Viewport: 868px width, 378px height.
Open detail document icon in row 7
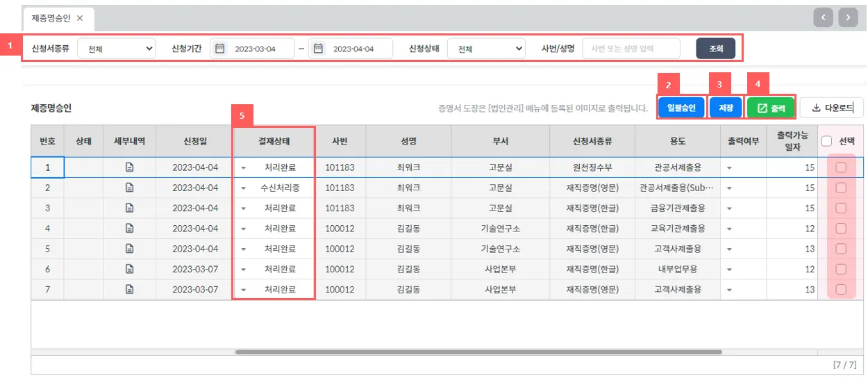[129, 289]
